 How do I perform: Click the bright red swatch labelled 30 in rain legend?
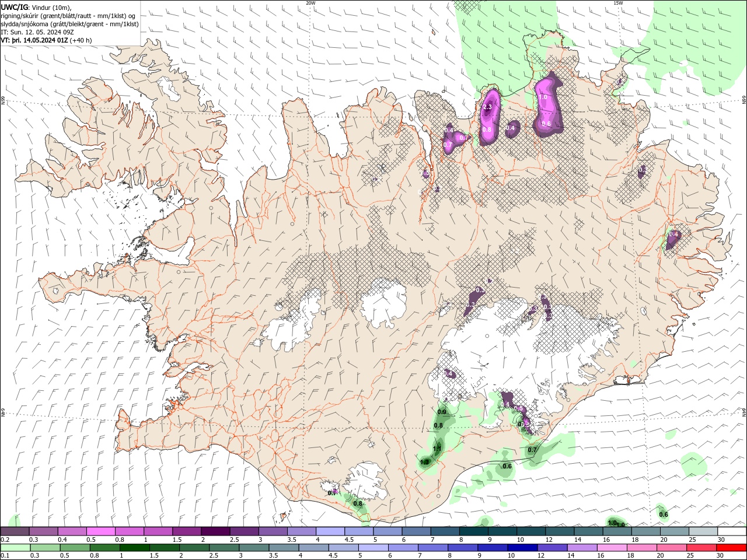(731, 548)
